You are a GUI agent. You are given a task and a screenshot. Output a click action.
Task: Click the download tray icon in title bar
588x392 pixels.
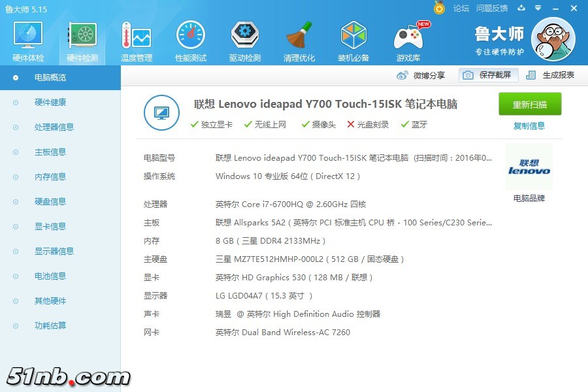(521, 8)
